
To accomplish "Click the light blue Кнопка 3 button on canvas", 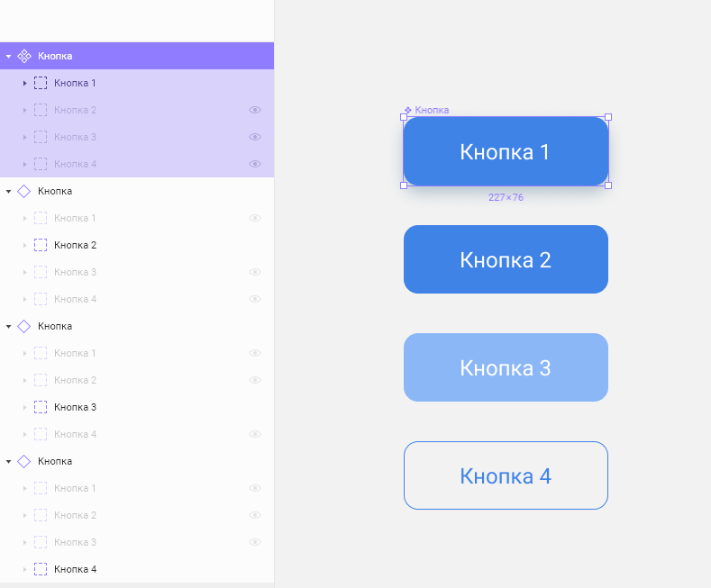I will (x=506, y=367).
